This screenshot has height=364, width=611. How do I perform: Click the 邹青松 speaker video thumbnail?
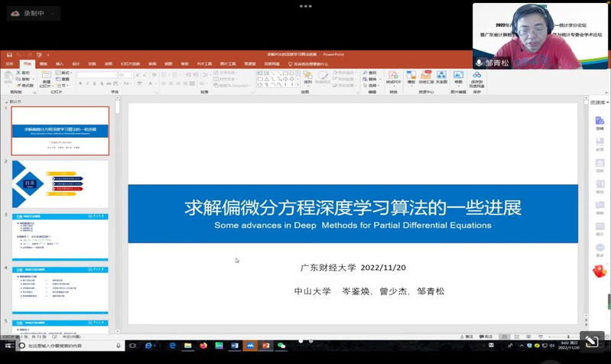point(540,36)
